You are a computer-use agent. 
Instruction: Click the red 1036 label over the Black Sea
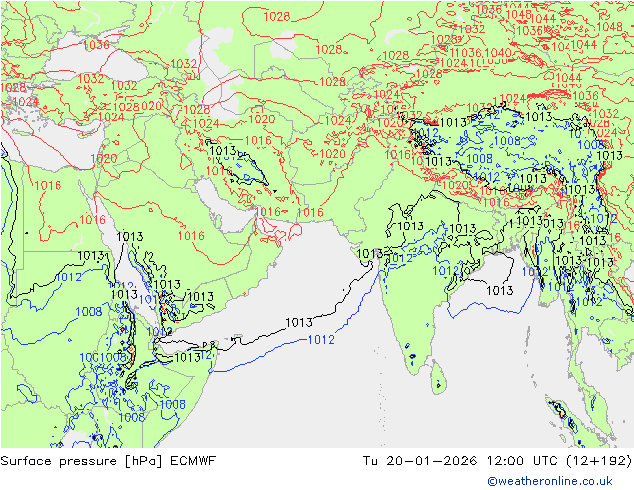96,44
